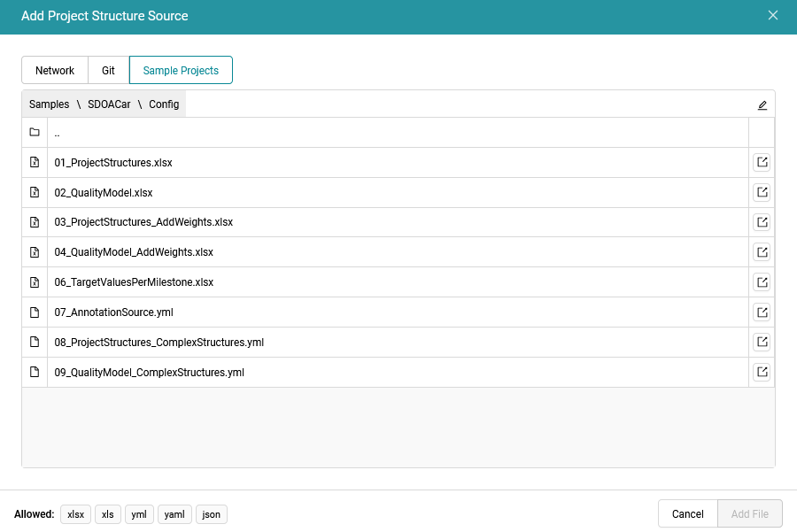This screenshot has width=797, height=532.
Task: Click the Excel file icon of 03_ProjectStructures_AddWeights.xlsx
Action: (x=35, y=222)
